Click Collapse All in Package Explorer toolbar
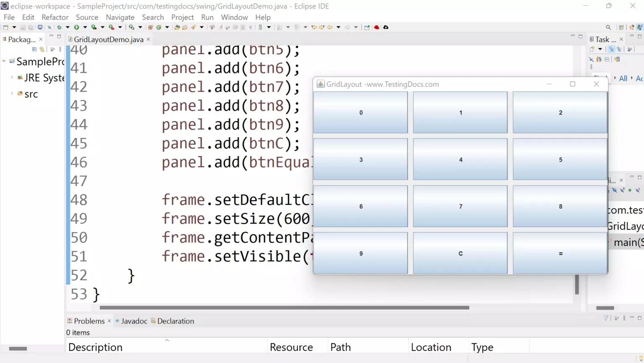This screenshot has width=644, height=363. [x=34, y=49]
